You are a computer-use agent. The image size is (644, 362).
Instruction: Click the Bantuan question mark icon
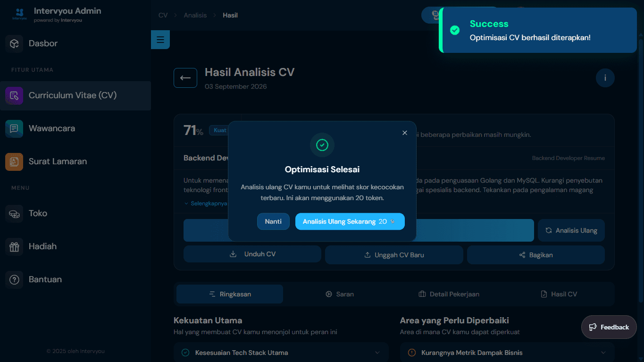pyautogui.click(x=14, y=279)
